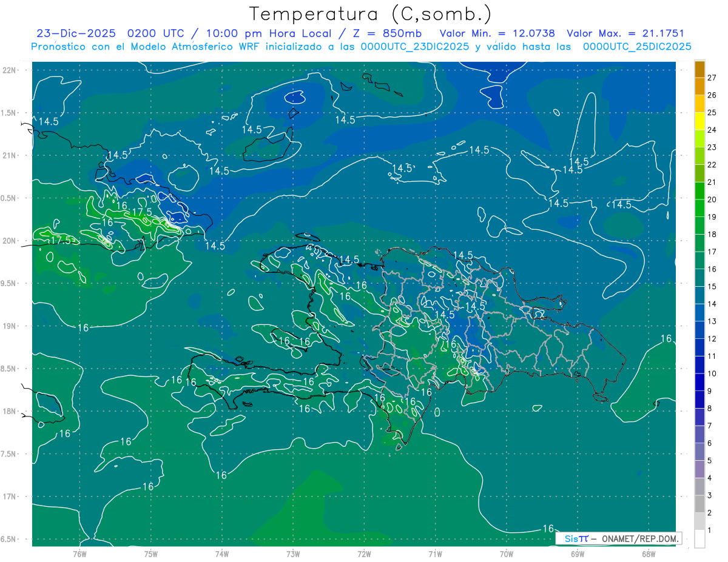This screenshot has height=562, width=728.
Task: Click the '74W' longitude axis label
Action: tap(222, 554)
